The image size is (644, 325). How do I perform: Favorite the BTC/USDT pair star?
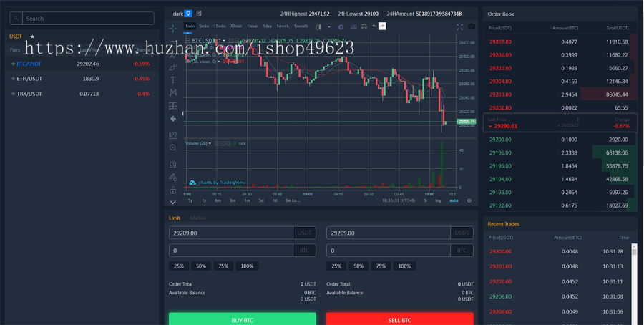click(13, 64)
